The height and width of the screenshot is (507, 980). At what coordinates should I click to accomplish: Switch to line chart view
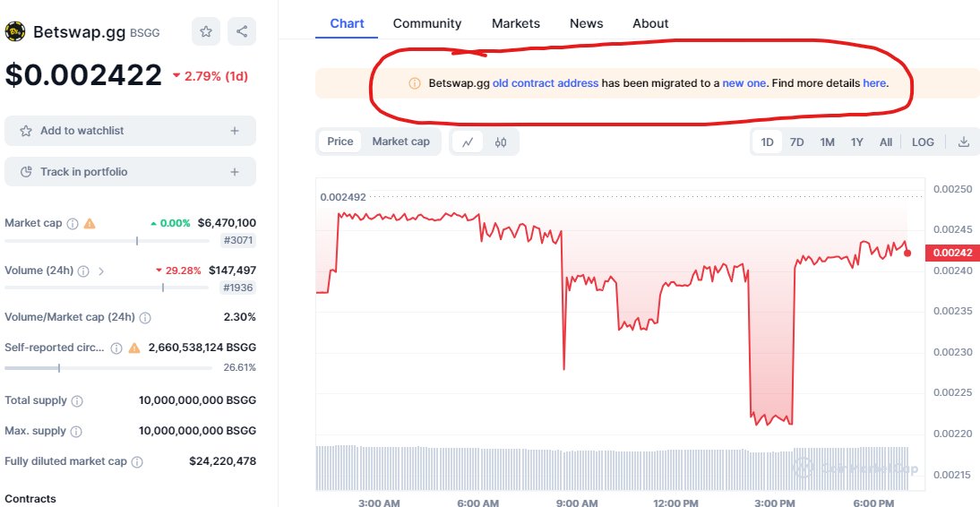(x=468, y=142)
